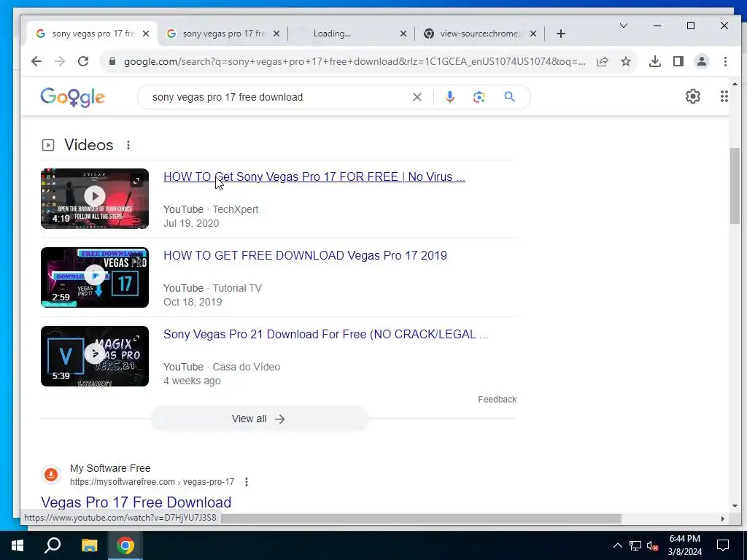Switch to the first sony vegas tab
This screenshot has height=560, width=747.
(x=93, y=34)
